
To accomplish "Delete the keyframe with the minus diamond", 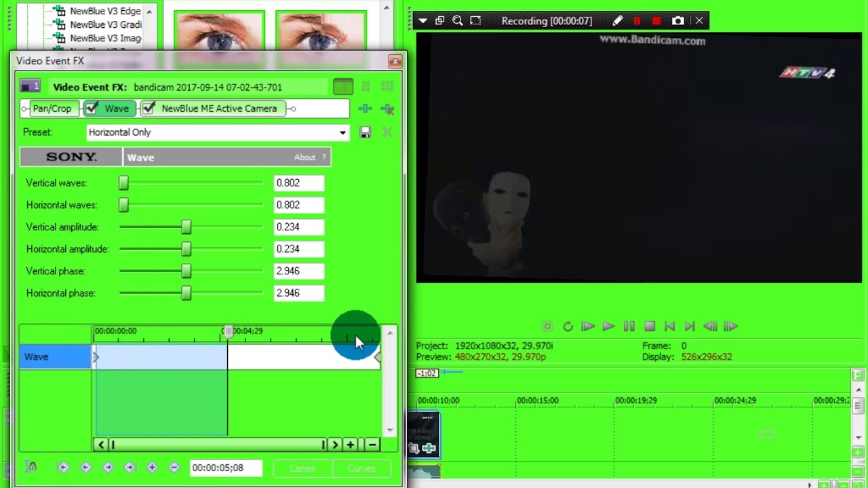I will click(174, 467).
